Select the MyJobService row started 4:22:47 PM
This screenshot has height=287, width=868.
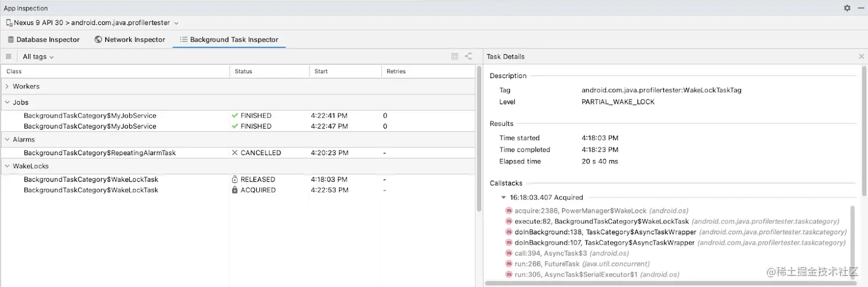tap(238, 126)
